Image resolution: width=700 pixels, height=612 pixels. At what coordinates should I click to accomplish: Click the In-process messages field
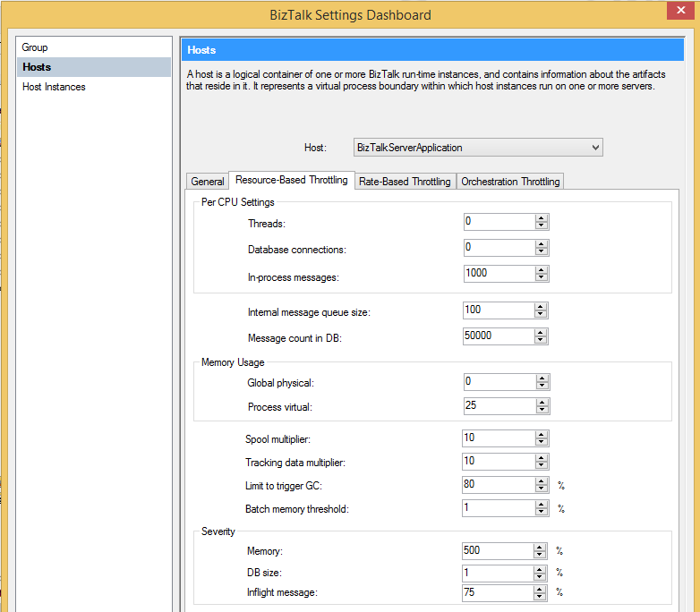(499, 273)
